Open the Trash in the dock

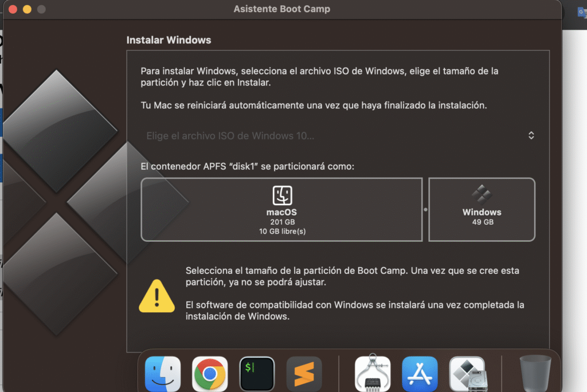point(535,373)
